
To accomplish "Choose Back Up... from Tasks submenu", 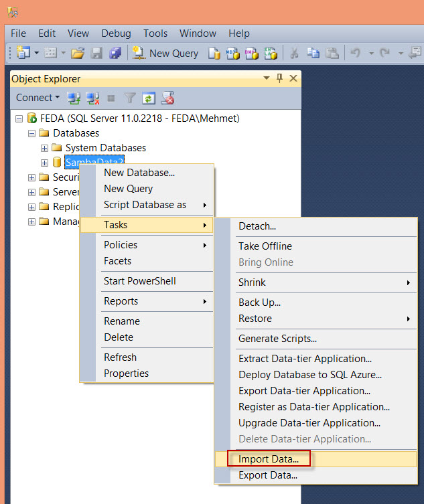I will (x=316, y=303).
